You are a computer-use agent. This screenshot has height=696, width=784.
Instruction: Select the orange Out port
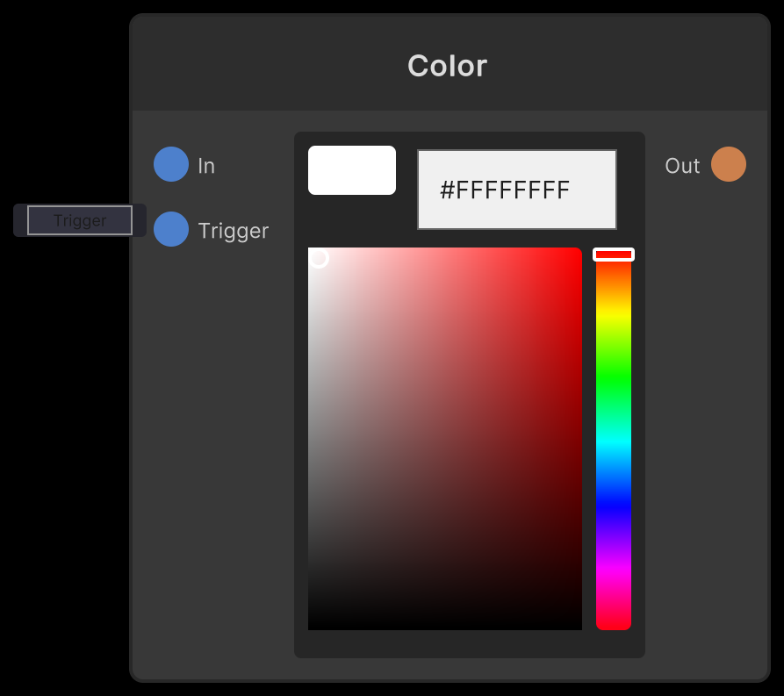729,164
